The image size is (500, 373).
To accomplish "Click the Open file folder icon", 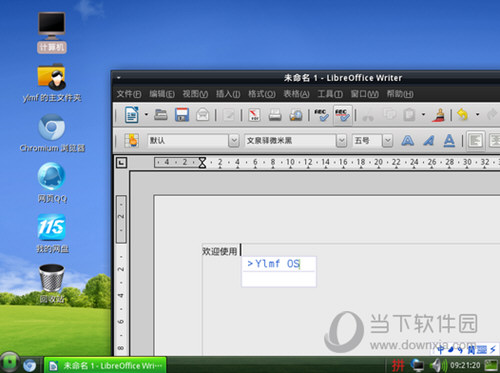I will 161,115.
